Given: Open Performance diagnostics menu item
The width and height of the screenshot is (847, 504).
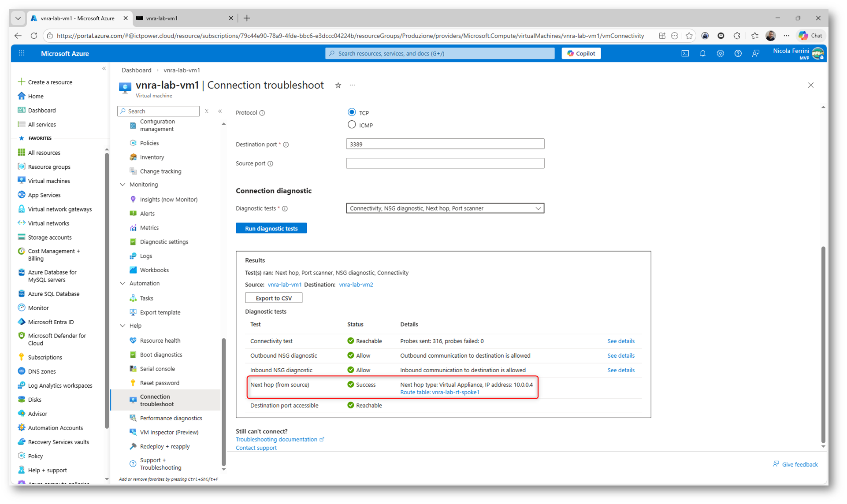Looking at the screenshot, I should pos(171,418).
